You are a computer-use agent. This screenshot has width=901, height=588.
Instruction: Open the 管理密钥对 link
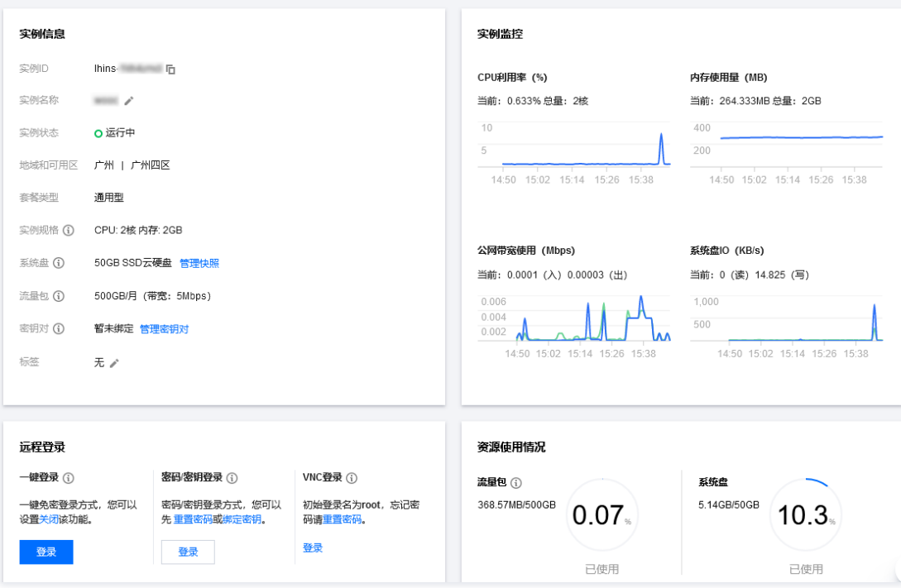165,329
